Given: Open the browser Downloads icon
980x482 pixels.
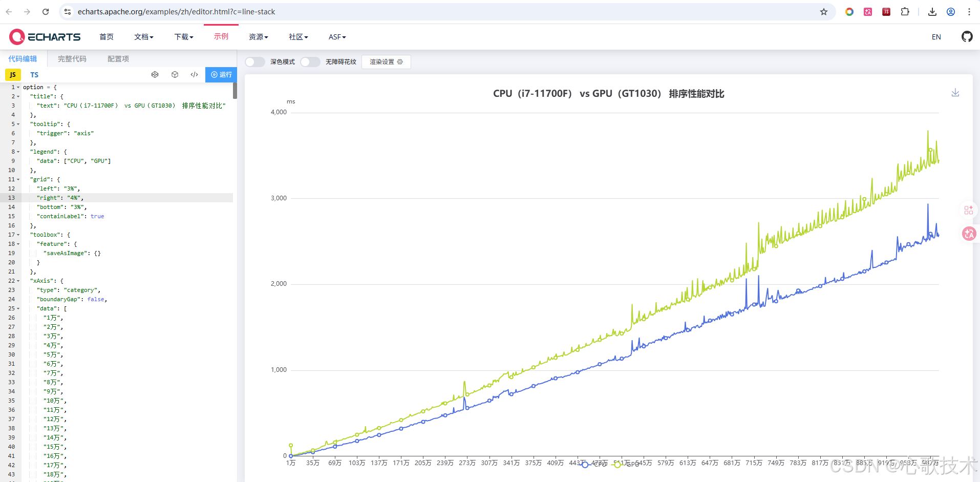Looking at the screenshot, I should (932, 12).
